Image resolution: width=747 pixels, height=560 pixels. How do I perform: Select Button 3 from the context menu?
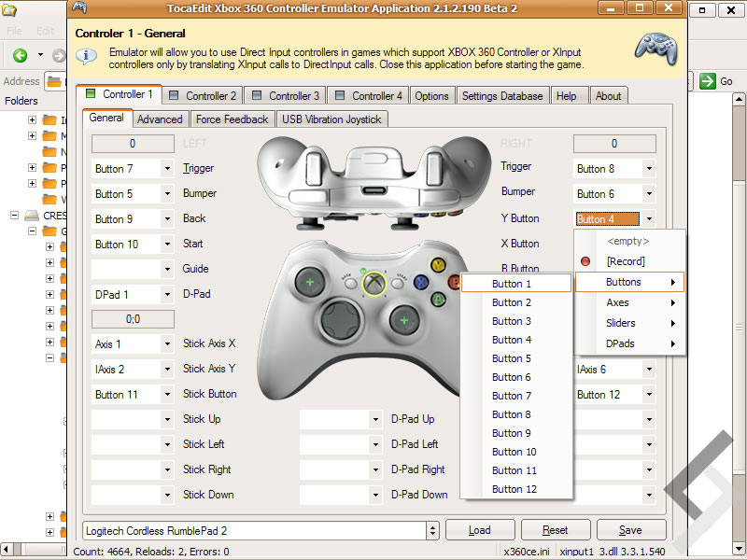pos(511,321)
